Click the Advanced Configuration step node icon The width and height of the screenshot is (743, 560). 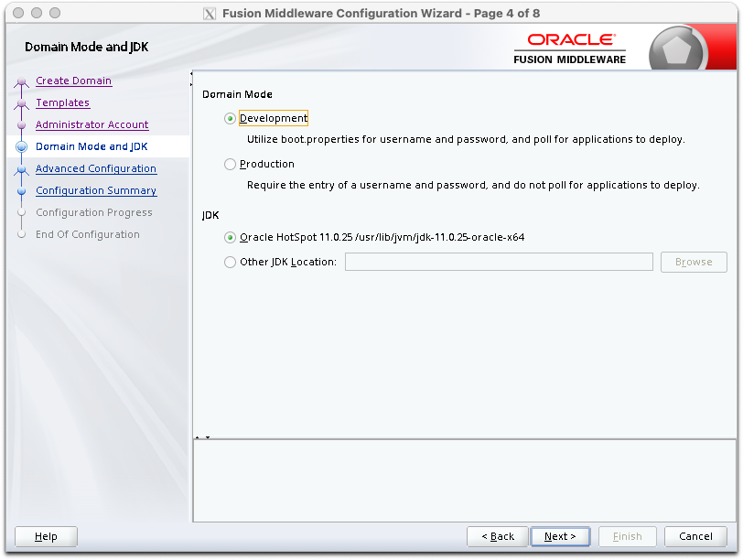pyautogui.click(x=21, y=169)
